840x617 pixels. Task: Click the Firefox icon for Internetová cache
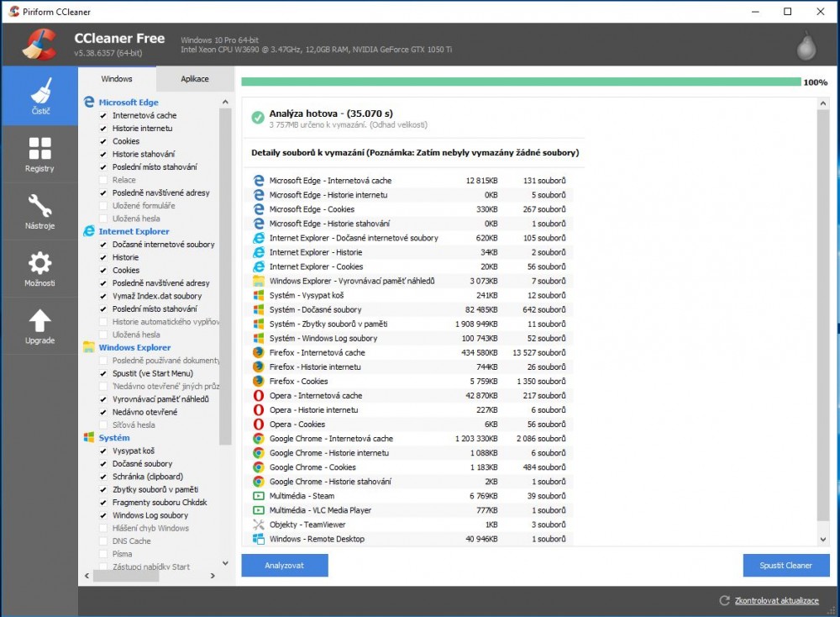click(x=259, y=353)
